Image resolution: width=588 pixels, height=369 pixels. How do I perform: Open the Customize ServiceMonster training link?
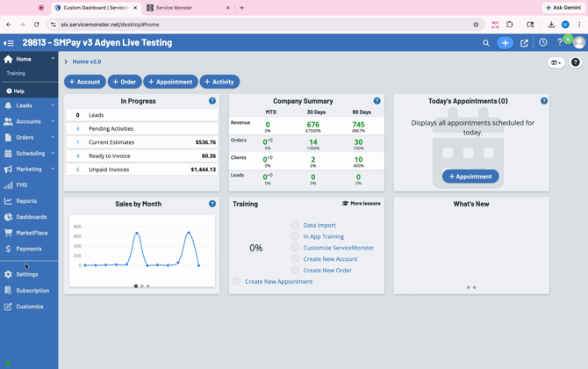pos(338,248)
